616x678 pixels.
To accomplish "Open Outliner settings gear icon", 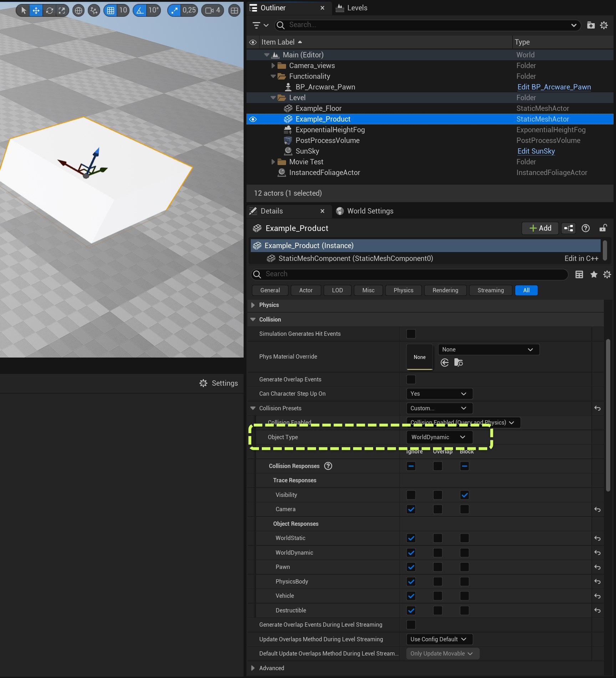I will 604,25.
